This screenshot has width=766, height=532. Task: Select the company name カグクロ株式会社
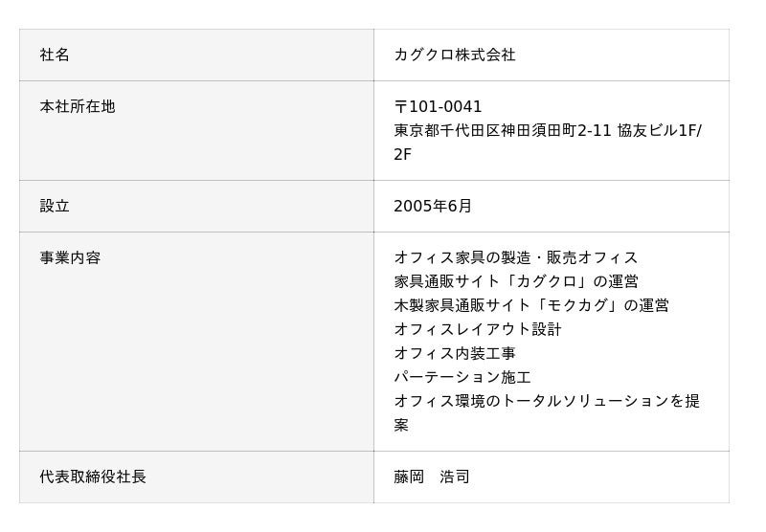pyautogui.click(x=454, y=55)
